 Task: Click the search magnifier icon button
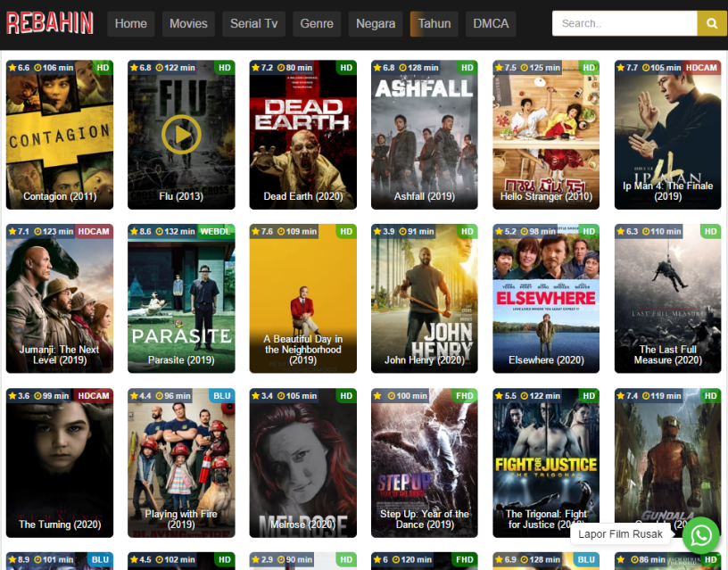(x=712, y=24)
